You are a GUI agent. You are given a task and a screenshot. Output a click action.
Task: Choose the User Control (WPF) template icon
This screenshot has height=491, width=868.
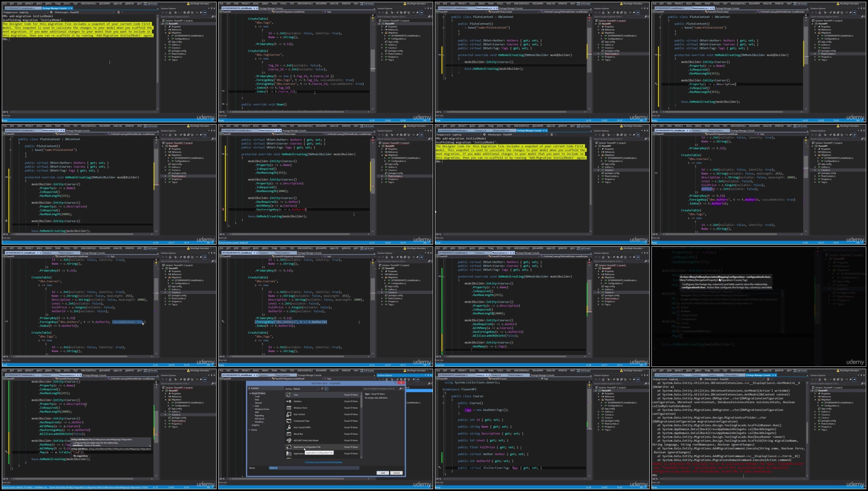(288, 427)
